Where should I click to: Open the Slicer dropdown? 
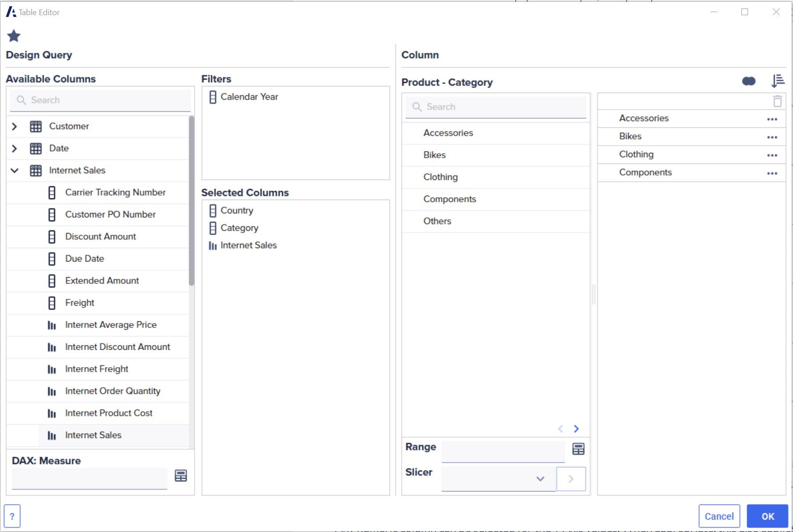540,479
